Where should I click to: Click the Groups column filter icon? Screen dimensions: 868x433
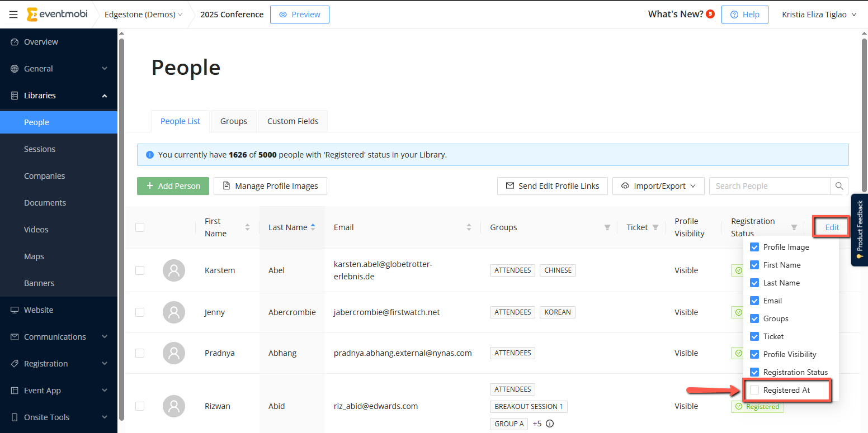click(607, 227)
